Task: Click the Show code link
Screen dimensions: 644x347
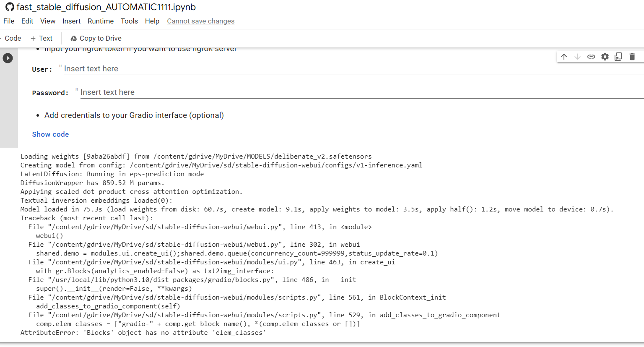Action: (x=50, y=134)
